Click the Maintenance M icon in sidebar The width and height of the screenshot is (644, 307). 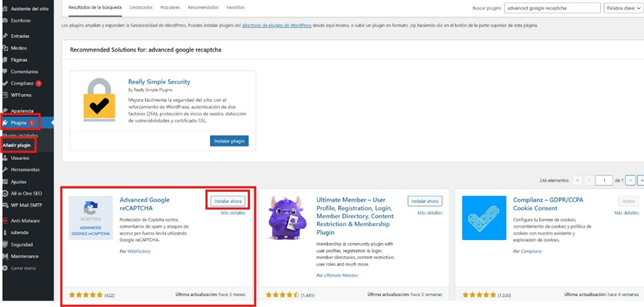tap(5, 257)
